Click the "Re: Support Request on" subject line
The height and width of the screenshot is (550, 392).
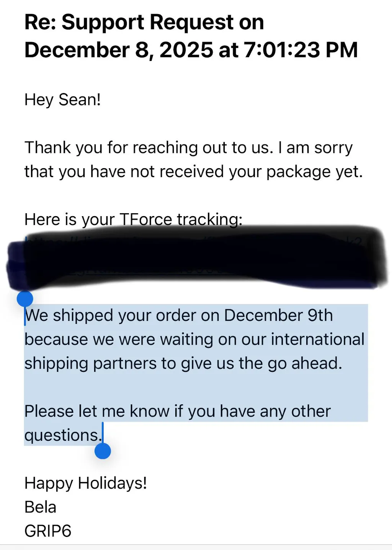tap(144, 22)
